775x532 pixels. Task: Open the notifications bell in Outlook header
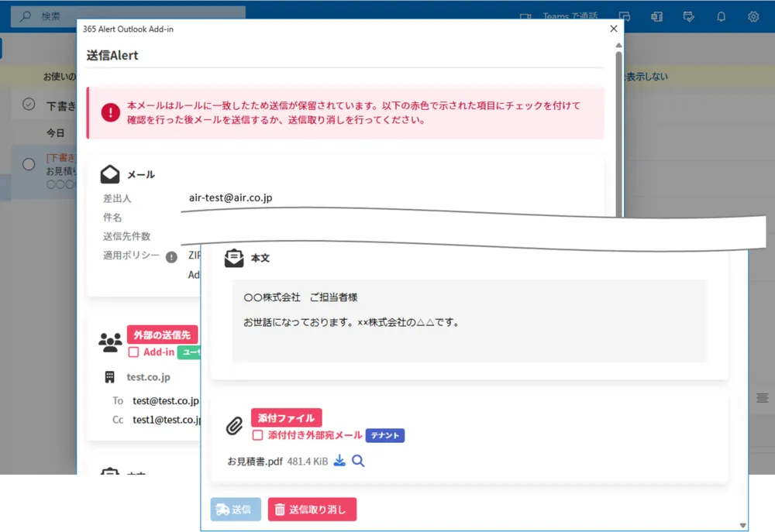coord(721,16)
